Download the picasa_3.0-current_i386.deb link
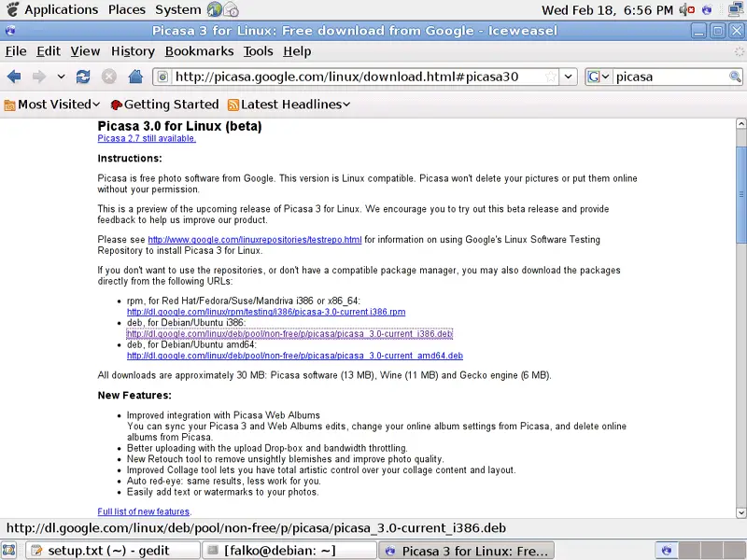This screenshot has width=747, height=560. [x=289, y=334]
